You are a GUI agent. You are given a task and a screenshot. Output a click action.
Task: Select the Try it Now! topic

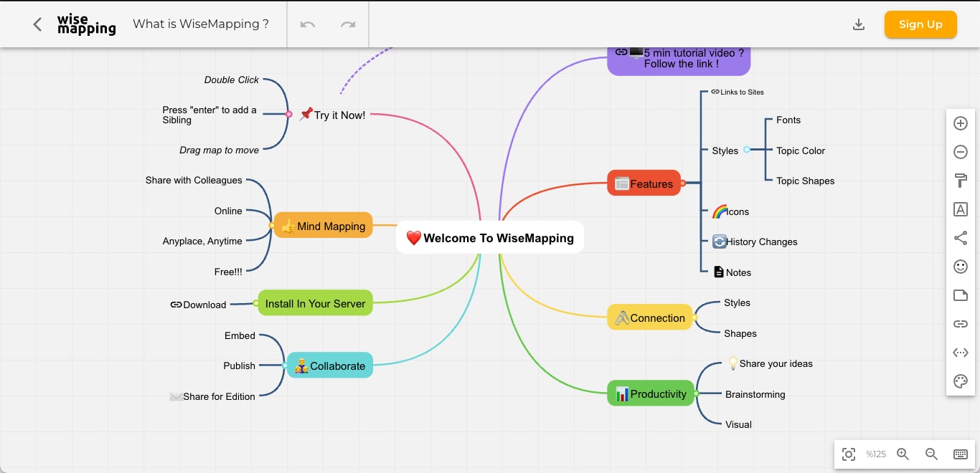click(x=332, y=115)
